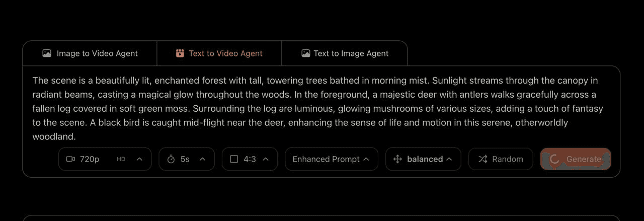Click the video camera icon next to 720p
This screenshot has width=644, height=221.
(x=70, y=159)
